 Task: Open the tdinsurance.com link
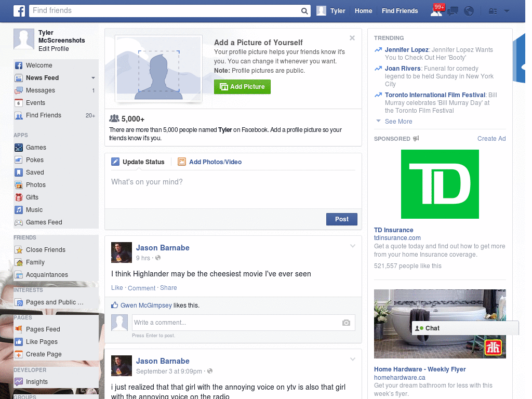point(397,238)
